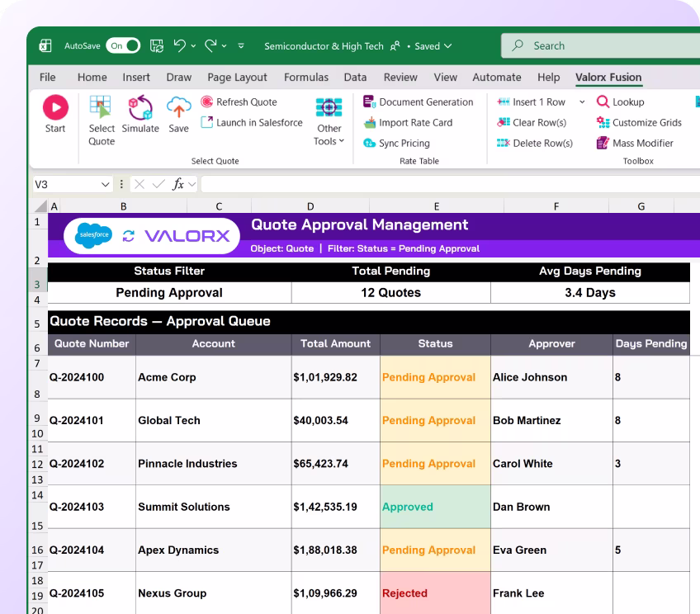
Task: Click Launch in Salesforce
Action: 252,122
